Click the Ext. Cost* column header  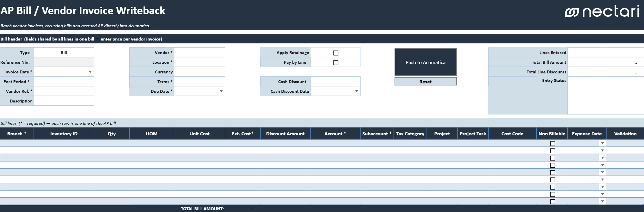pyautogui.click(x=243, y=134)
